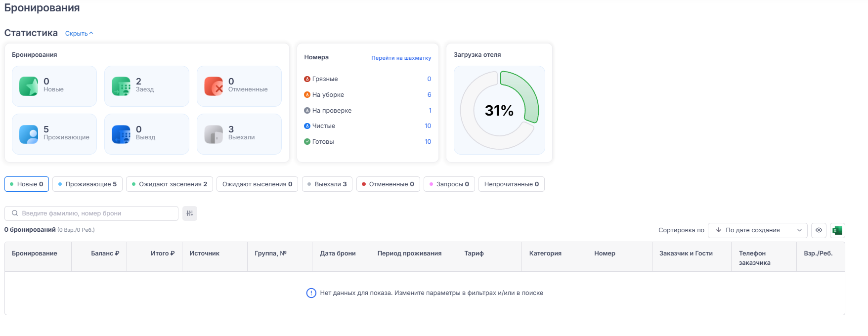Click the 31% hotel occupancy gauge
The width and height of the screenshot is (868, 336).
point(499,110)
